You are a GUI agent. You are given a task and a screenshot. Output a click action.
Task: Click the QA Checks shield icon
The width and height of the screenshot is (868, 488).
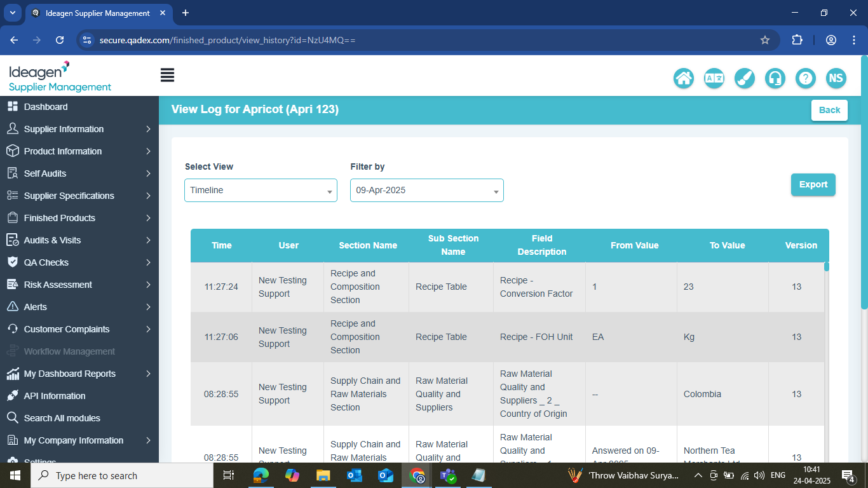point(12,262)
